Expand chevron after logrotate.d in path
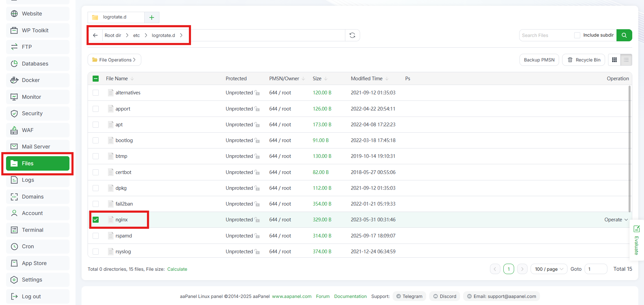The height and width of the screenshot is (305, 644). pos(181,35)
